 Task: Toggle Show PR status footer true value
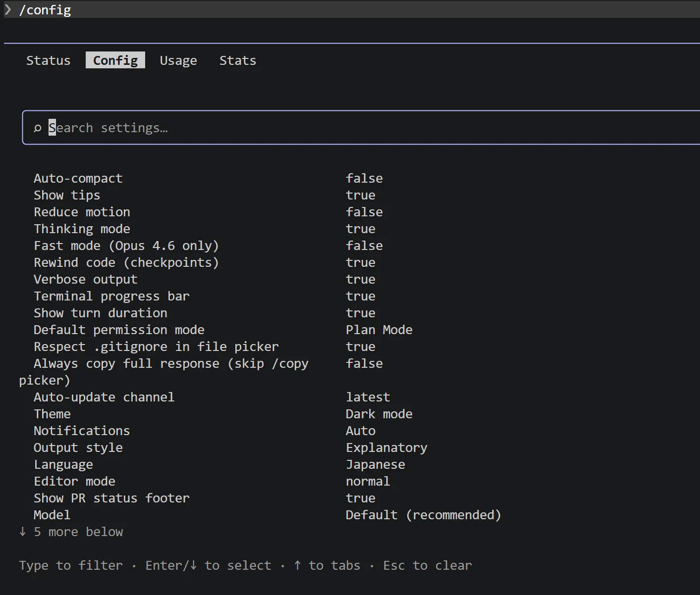point(361,498)
